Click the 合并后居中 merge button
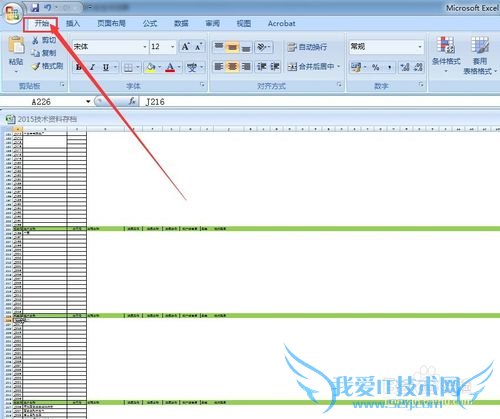The image size is (500, 419). click(311, 67)
